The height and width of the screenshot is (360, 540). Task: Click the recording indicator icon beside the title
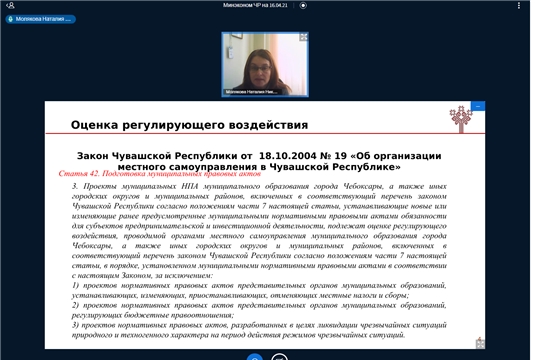pyautogui.click(x=303, y=5)
